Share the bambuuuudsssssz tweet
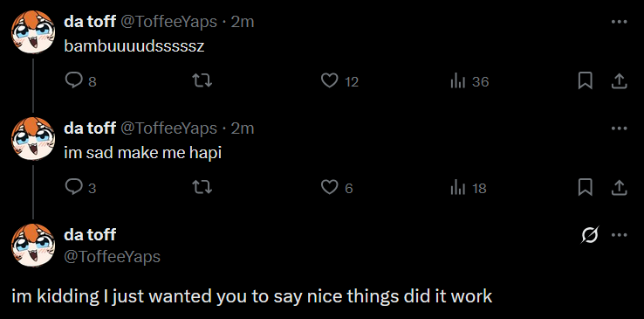The image size is (644, 319). click(x=620, y=81)
